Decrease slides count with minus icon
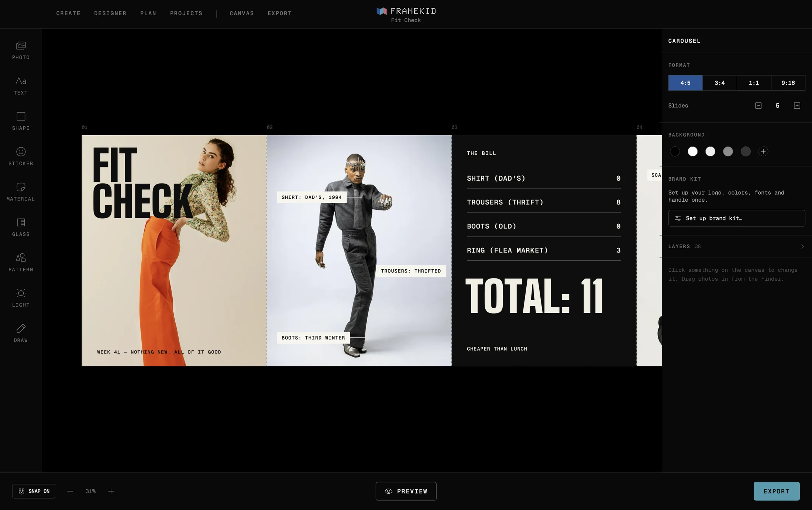The height and width of the screenshot is (510, 812). tap(758, 106)
